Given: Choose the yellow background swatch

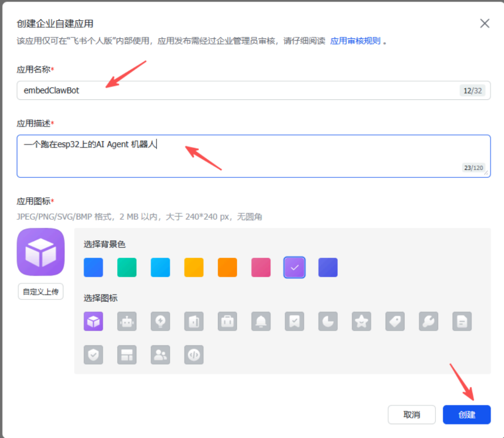Looking at the screenshot, I should 194,267.
